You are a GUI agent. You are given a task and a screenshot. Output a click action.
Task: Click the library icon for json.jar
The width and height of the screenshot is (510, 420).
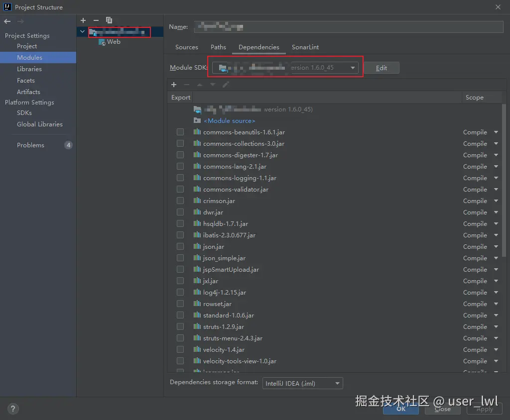pyautogui.click(x=197, y=246)
